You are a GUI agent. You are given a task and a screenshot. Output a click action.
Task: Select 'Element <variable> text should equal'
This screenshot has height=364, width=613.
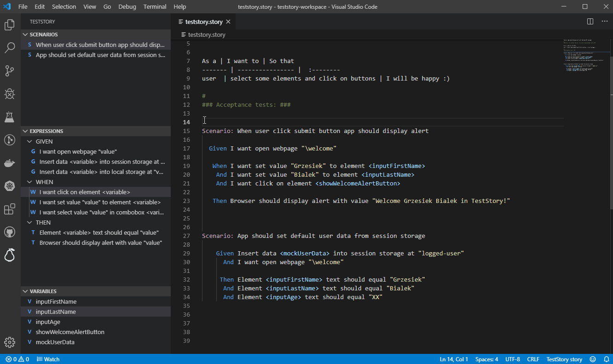tap(96, 233)
